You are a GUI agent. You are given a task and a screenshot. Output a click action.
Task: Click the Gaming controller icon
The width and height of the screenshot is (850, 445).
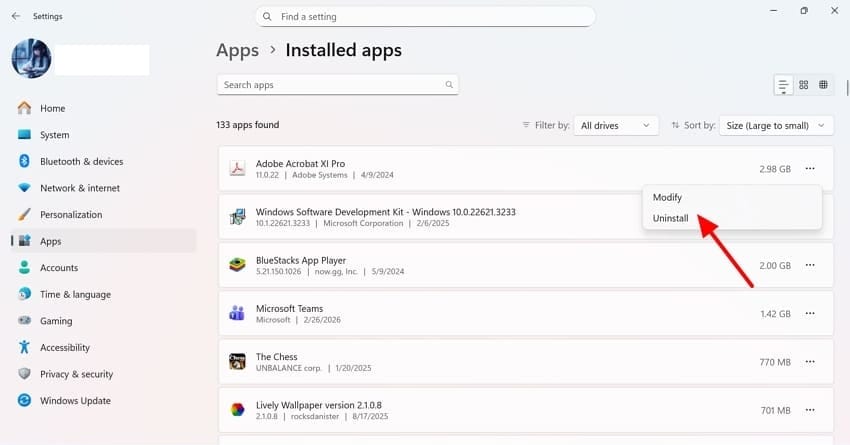[24, 320]
